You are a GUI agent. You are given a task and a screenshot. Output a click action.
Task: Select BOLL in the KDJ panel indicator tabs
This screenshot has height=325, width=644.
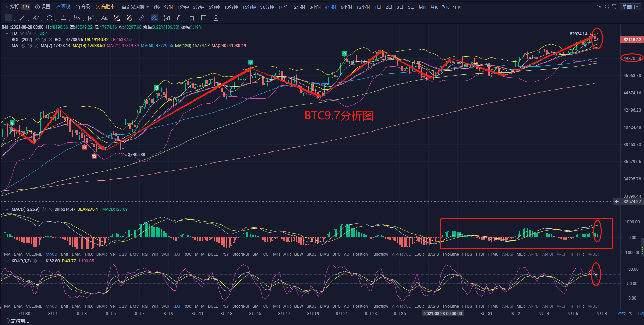(x=213, y=306)
